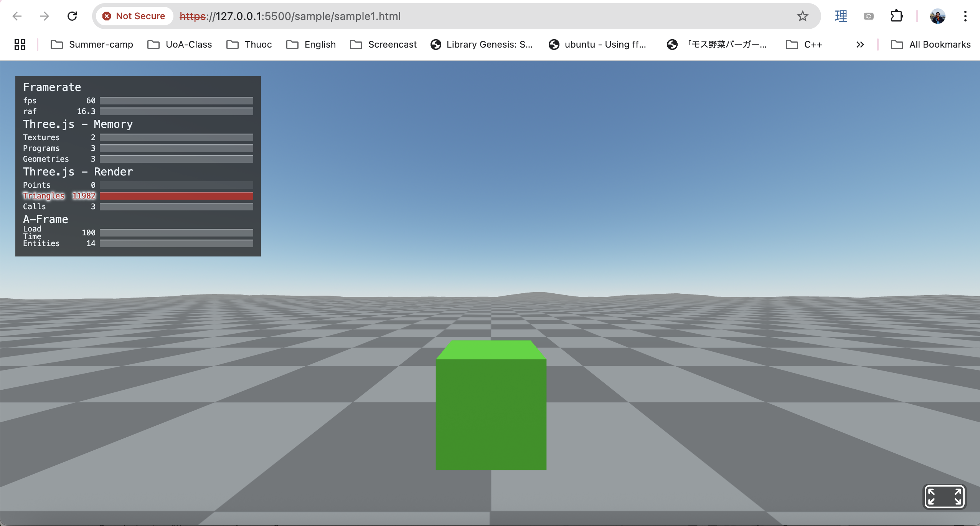Open the ubuntu ffmpeg bookmark
Image resolution: width=980 pixels, height=526 pixels.
point(597,44)
